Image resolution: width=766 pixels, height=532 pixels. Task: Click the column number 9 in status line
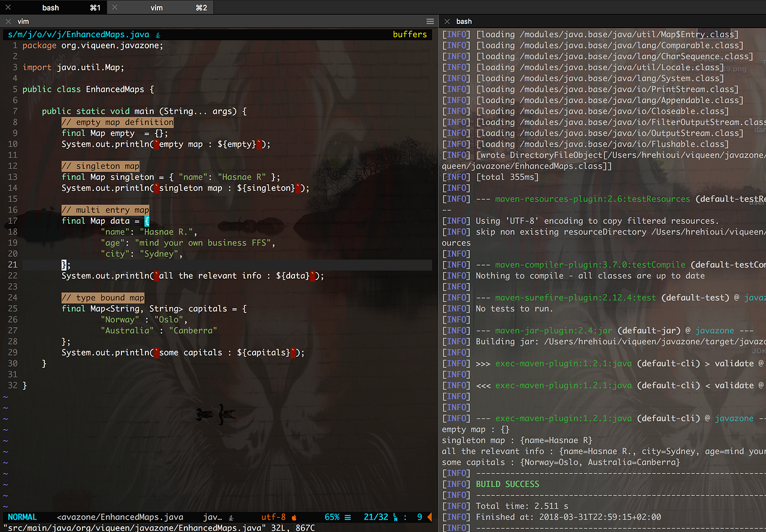click(x=420, y=517)
